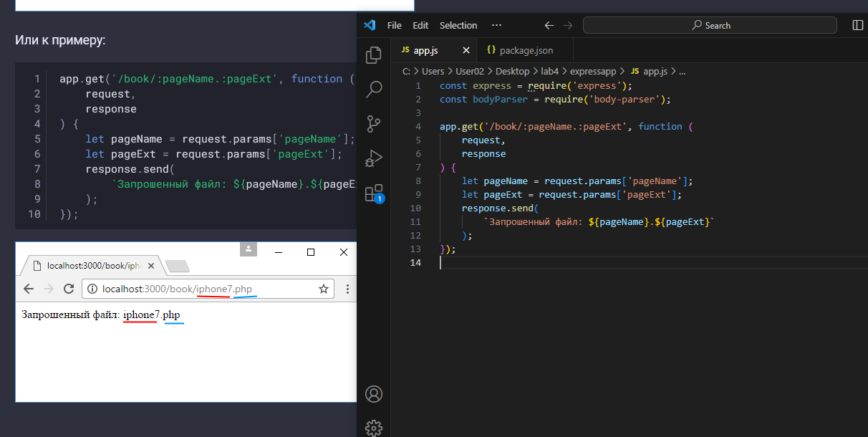This screenshot has height=437, width=868.
Task: Expand the more menus ellipsis in title bar
Action: [496, 25]
